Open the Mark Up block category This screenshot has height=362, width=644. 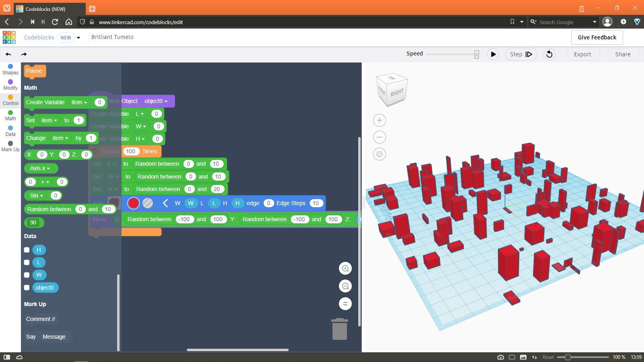click(10, 146)
